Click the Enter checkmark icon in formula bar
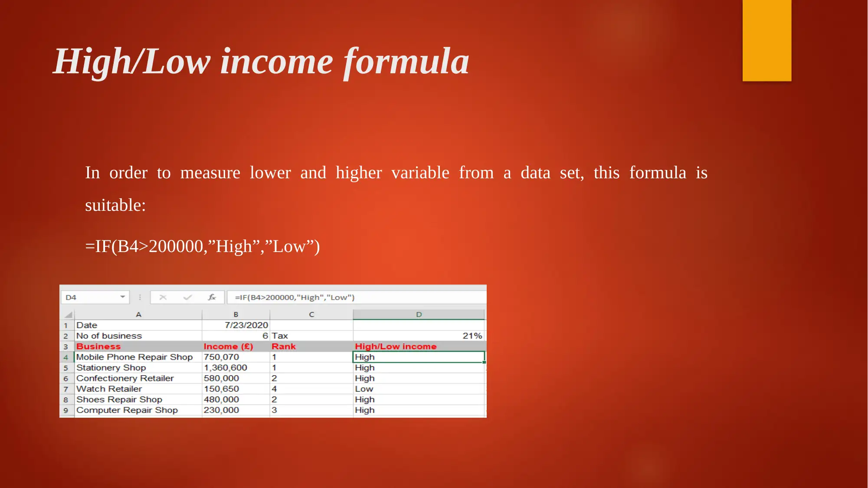868x488 pixels. pos(187,297)
